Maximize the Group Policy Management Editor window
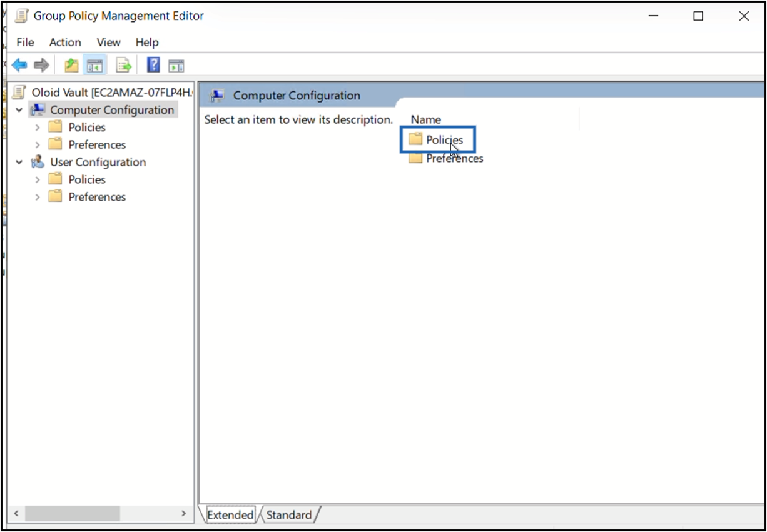 pyautogui.click(x=698, y=17)
